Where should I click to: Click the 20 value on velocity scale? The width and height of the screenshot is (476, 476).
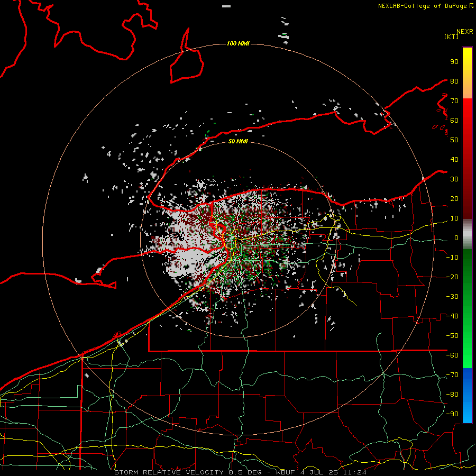click(454, 198)
